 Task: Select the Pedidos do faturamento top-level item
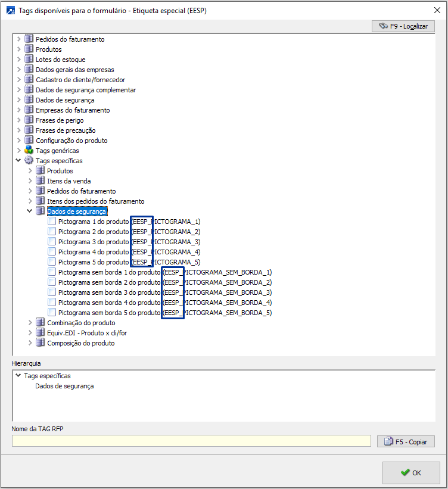coord(70,39)
